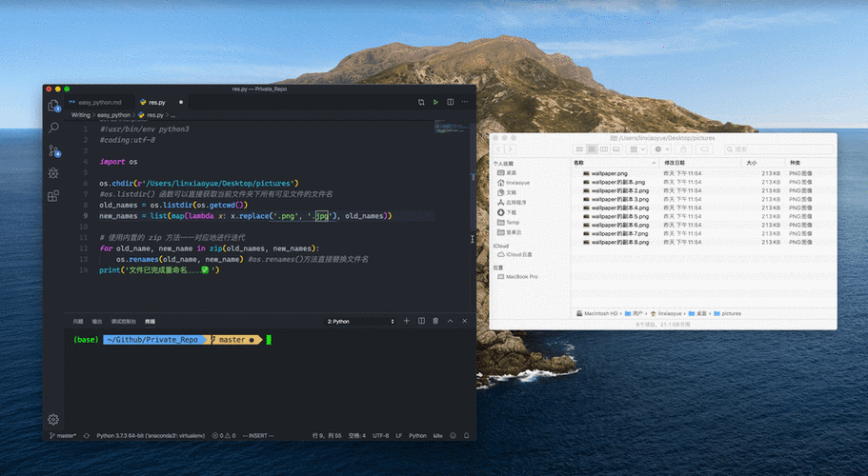Viewport: 868px width, 476px height.
Task: Click the editor minimap
Action: (x=452, y=128)
